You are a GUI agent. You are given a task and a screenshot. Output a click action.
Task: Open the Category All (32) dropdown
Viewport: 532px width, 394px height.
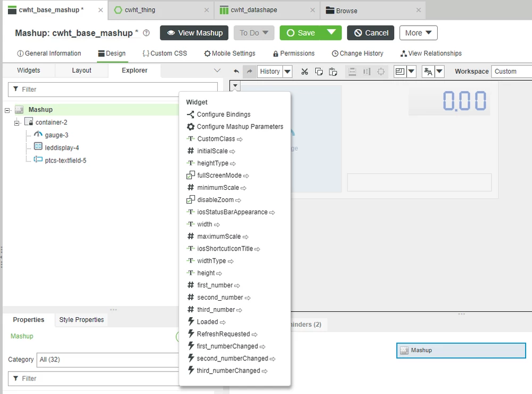108,360
